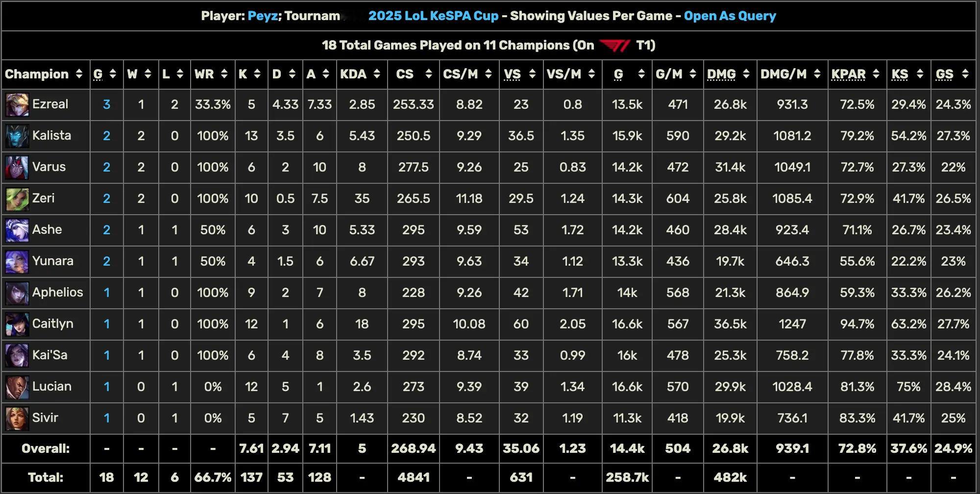Click the Lucian champion portrait icon
Viewport: 980px width, 494px height.
tap(17, 387)
